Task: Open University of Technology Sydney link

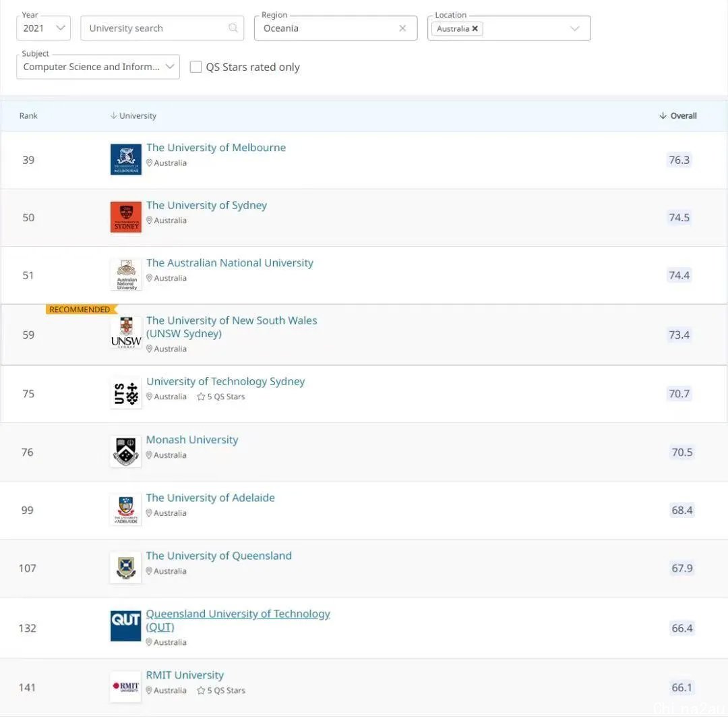Action: (226, 381)
